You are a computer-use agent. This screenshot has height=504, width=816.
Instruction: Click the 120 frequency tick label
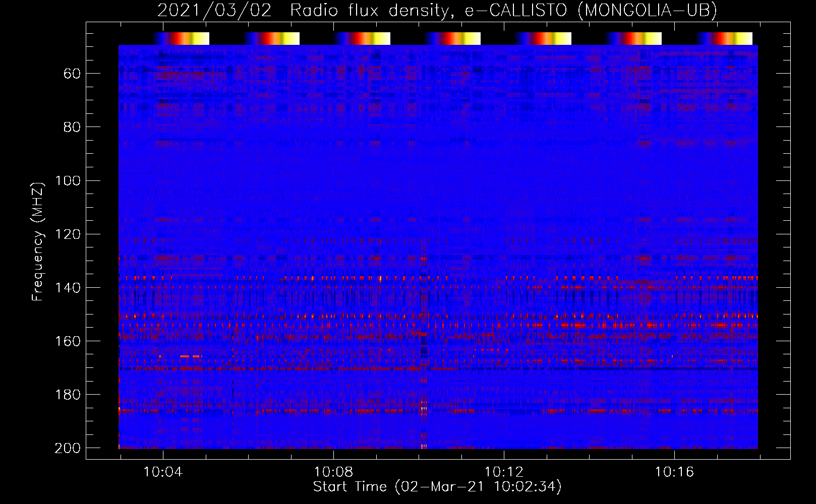tap(68, 234)
